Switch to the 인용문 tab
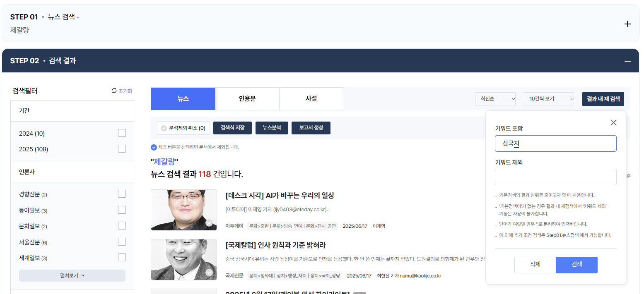Viewport: 644px width, 294px height. tap(247, 98)
